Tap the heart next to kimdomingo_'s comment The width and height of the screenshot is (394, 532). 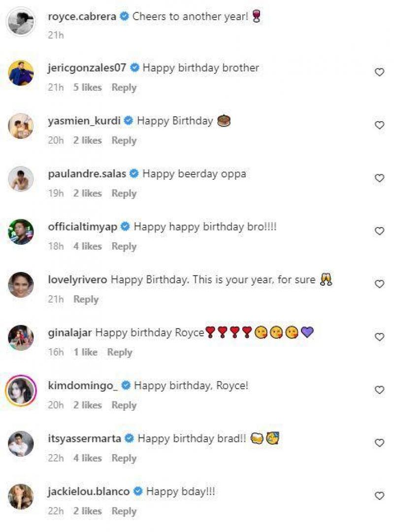[x=379, y=390]
